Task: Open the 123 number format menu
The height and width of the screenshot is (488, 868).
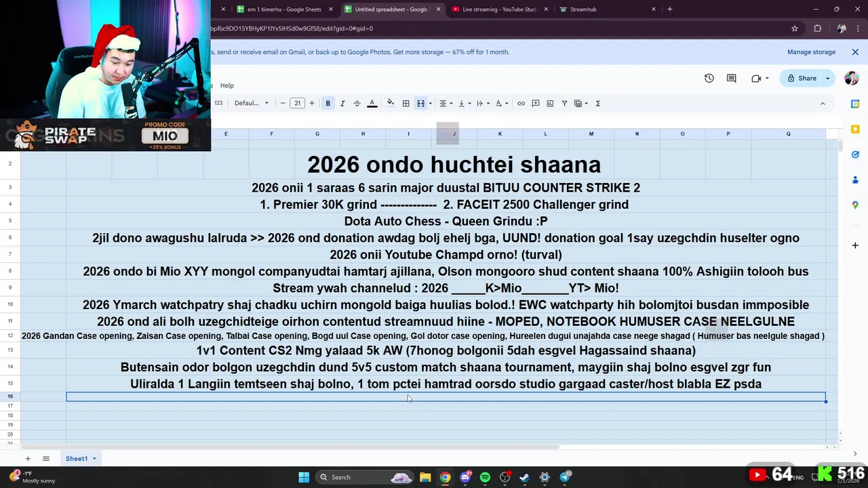Action: (x=218, y=103)
